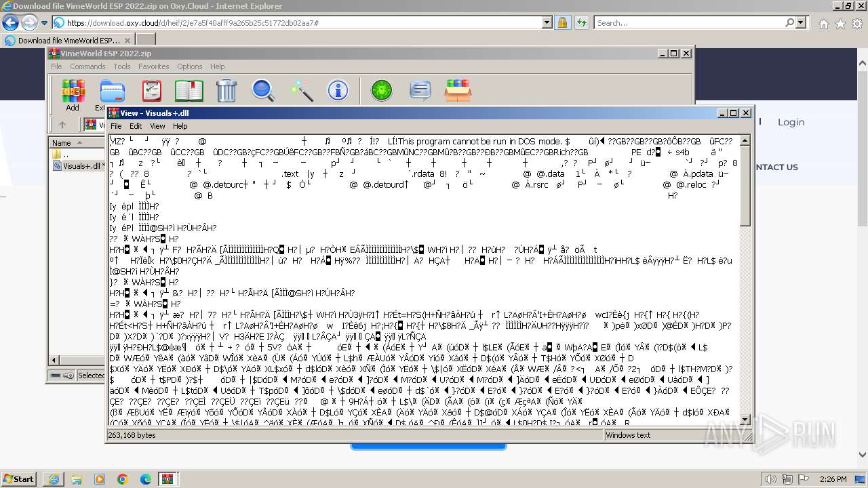The width and height of the screenshot is (868, 488).
Task: Open File Explorer from taskbar
Action: point(77,479)
